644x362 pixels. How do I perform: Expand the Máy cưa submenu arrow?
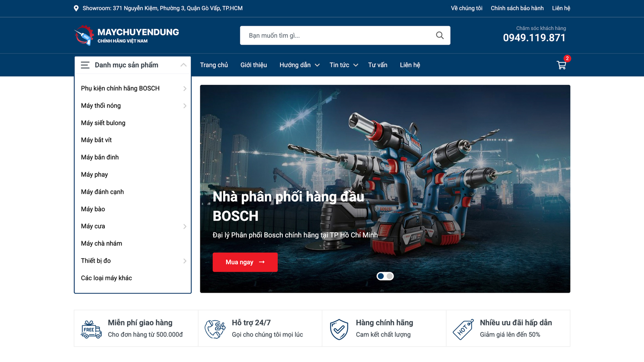(x=185, y=226)
